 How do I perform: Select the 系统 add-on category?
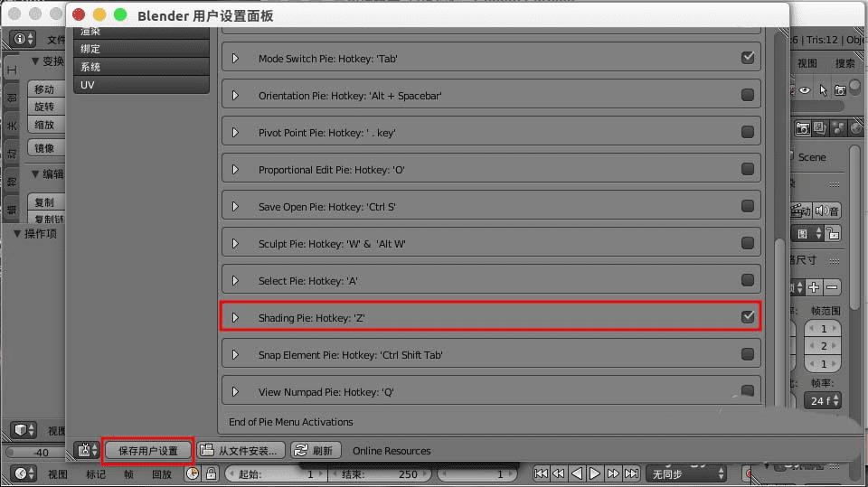tap(141, 67)
